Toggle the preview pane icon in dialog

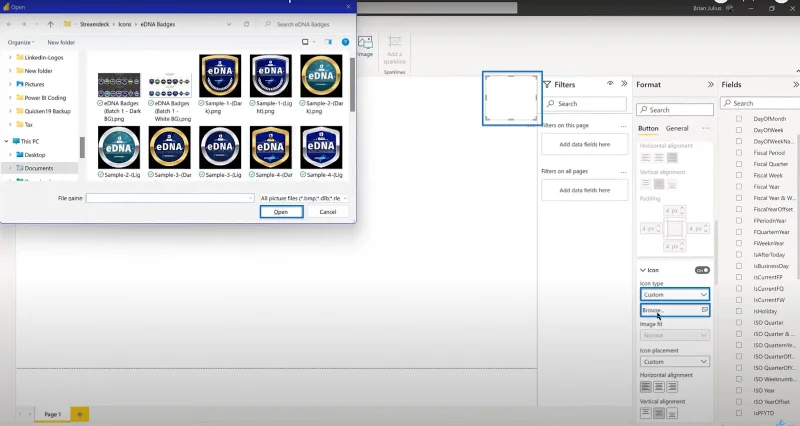point(328,42)
